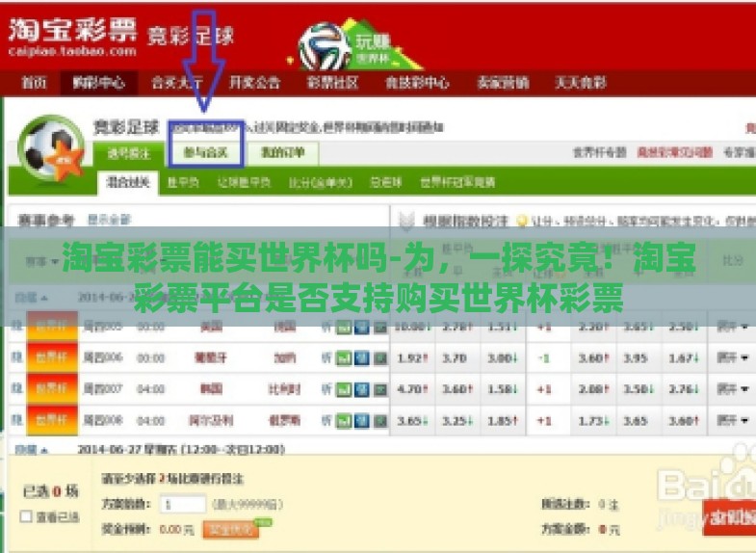The image size is (756, 553).
Task: Open the blue icon in the 周四005 row
Action: pyautogui.click(x=362, y=328)
